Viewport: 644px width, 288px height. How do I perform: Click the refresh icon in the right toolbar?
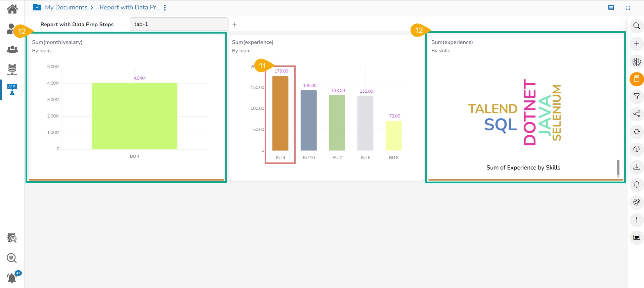coord(637,132)
